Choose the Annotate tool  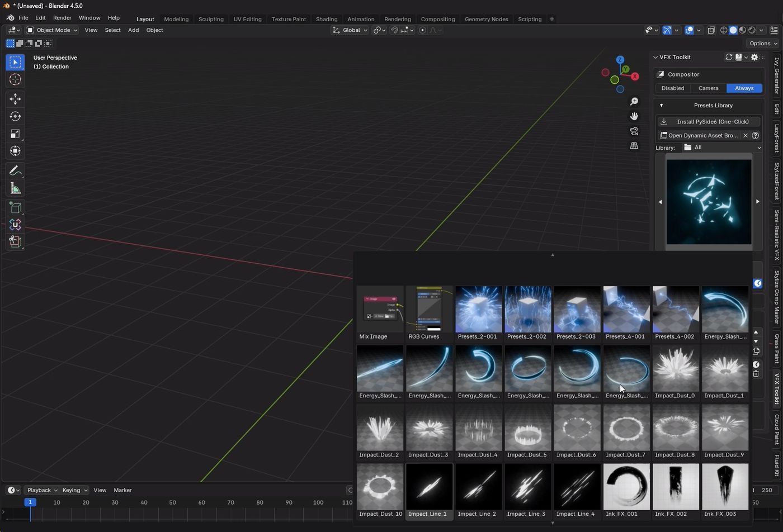point(15,170)
